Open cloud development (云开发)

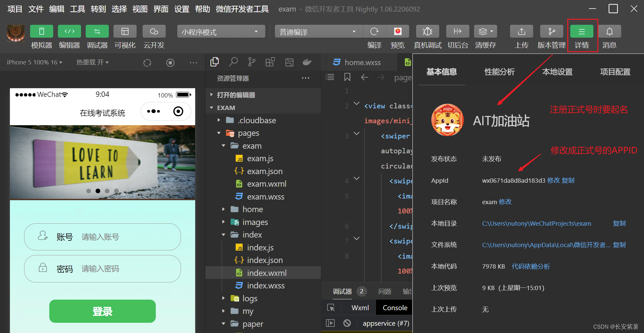coord(154,31)
